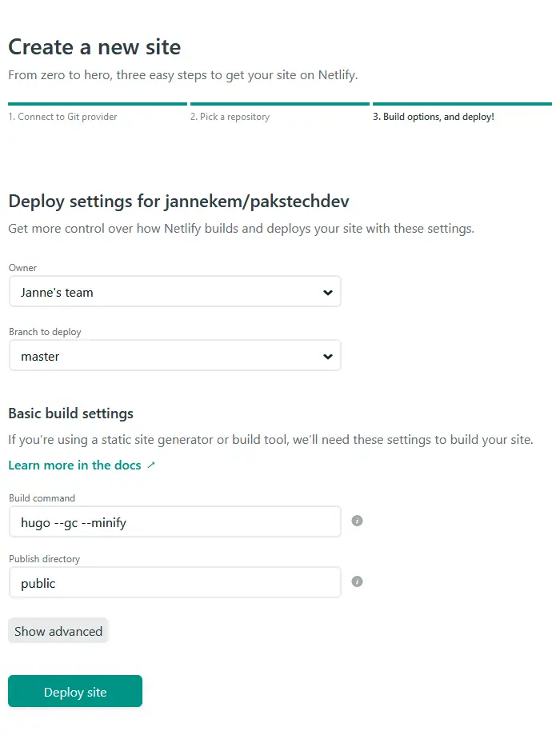Click the Deploy site button
The image size is (560, 739).
tap(75, 691)
